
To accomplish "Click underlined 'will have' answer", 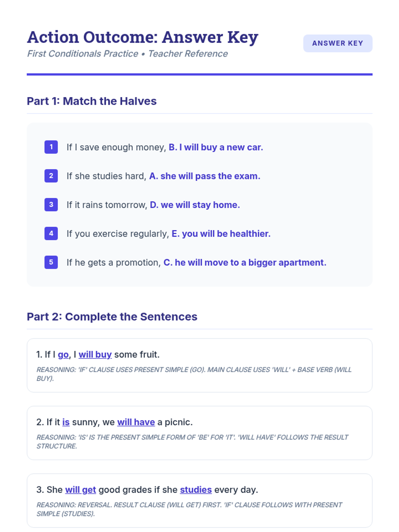I will point(136,422).
